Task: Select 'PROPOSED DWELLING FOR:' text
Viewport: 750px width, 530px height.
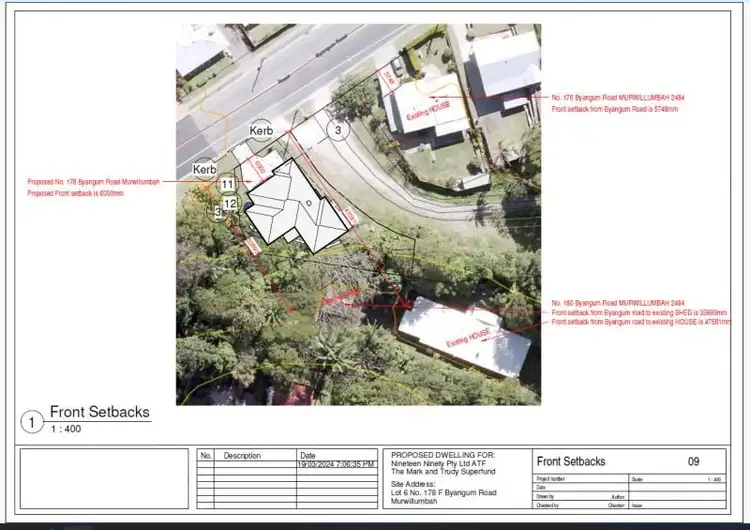Action: click(x=443, y=455)
